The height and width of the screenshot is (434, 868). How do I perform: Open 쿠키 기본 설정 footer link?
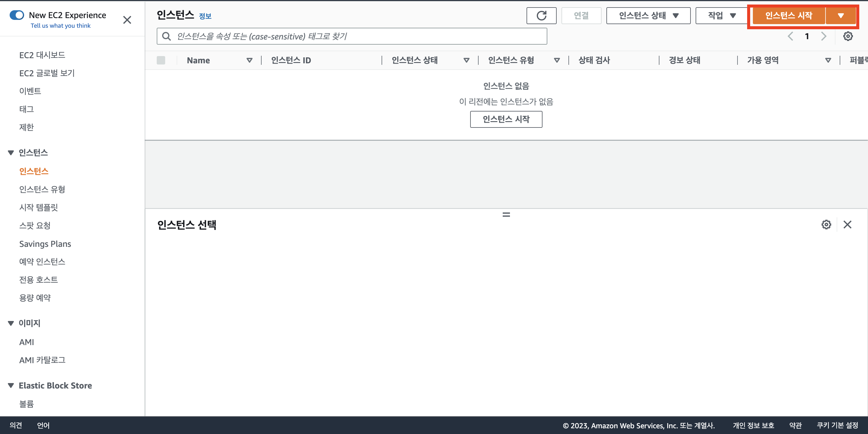pos(837,425)
